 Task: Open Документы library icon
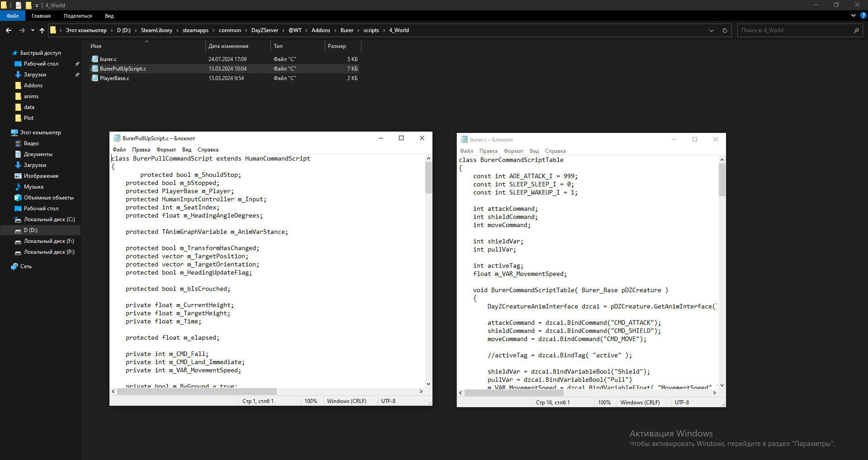[x=18, y=154]
